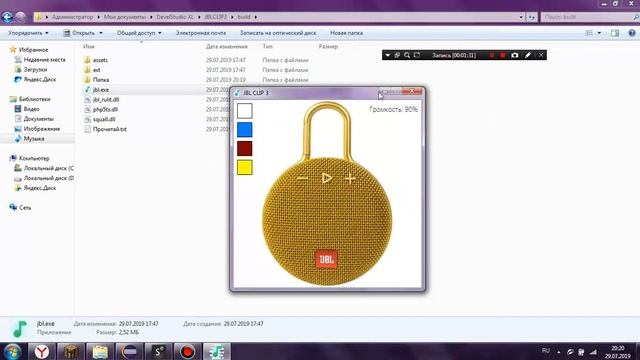Sort by Дата изменения column header
This screenshot has width=640, height=360.
[x=227, y=47]
